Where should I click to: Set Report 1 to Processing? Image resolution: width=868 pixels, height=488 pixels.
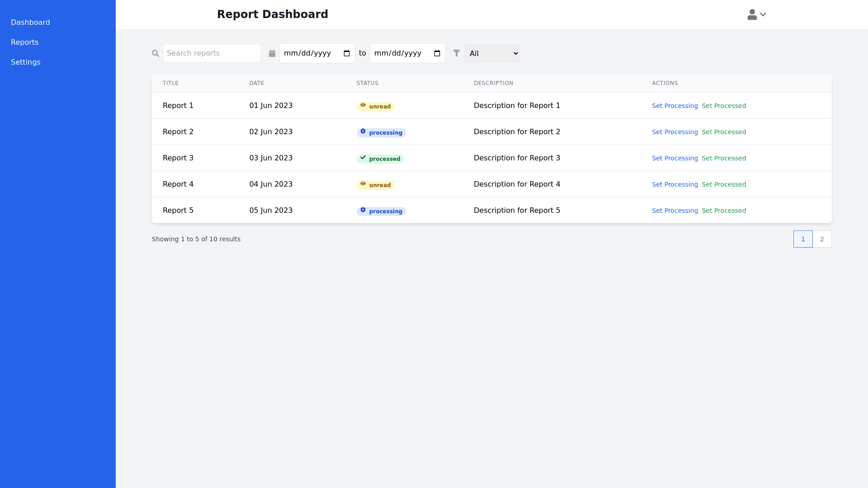675,106
